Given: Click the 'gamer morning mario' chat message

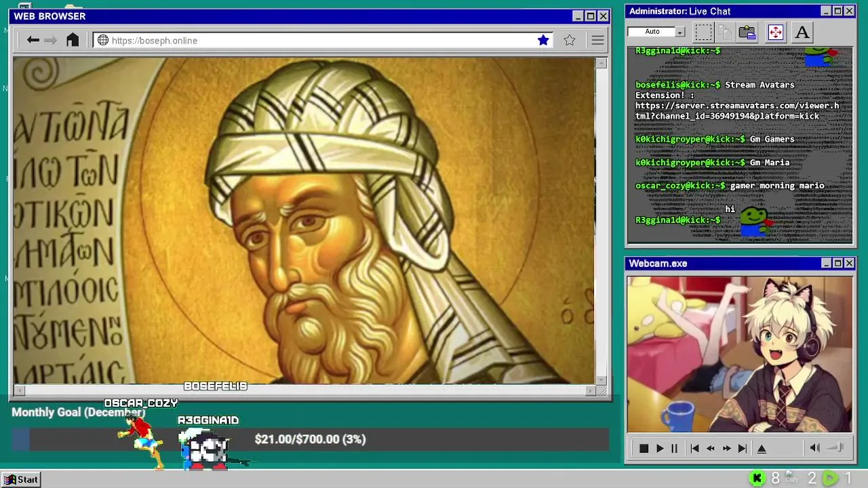Looking at the screenshot, I should pos(777,185).
